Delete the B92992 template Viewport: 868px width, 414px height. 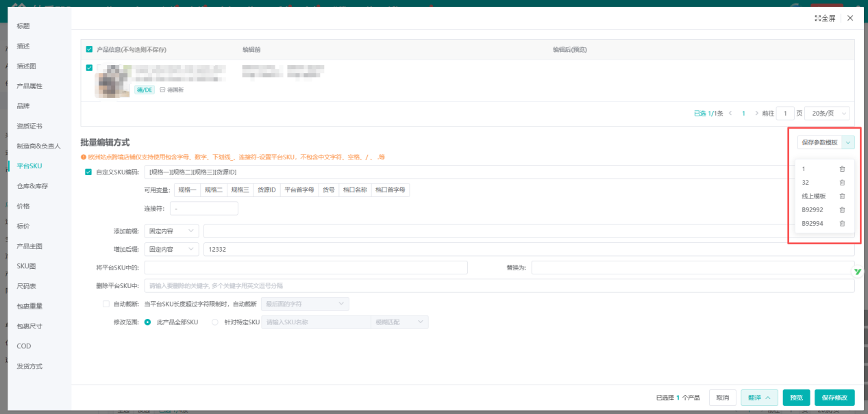tap(842, 210)
